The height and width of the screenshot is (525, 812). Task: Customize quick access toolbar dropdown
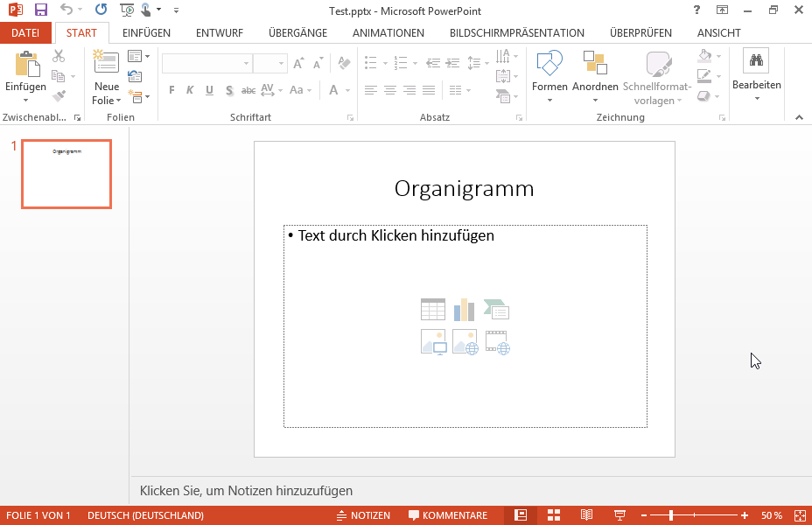click(x=176, y=10)
